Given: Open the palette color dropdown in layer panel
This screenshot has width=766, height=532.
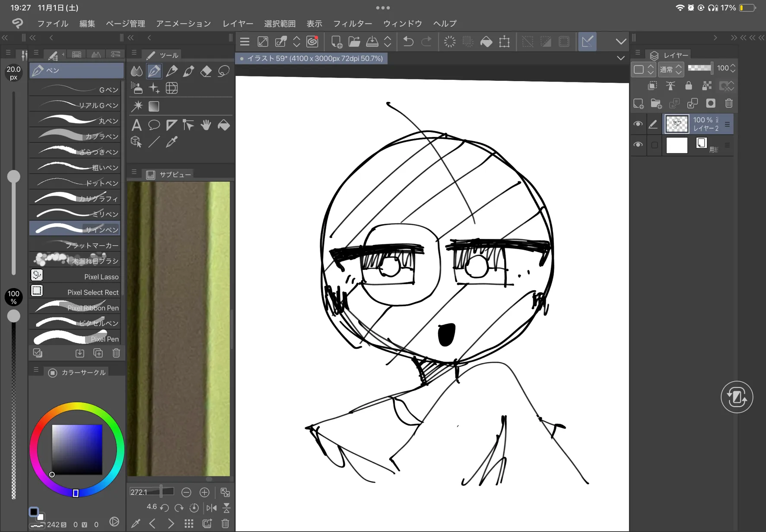Looking at the screenshot, I should click(x=643, y=69).
